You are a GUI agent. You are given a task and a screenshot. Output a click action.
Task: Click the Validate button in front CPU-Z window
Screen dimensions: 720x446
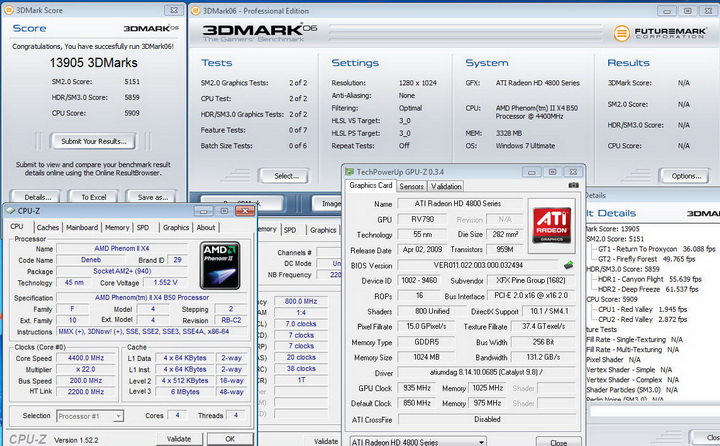(x=179, y=439)
